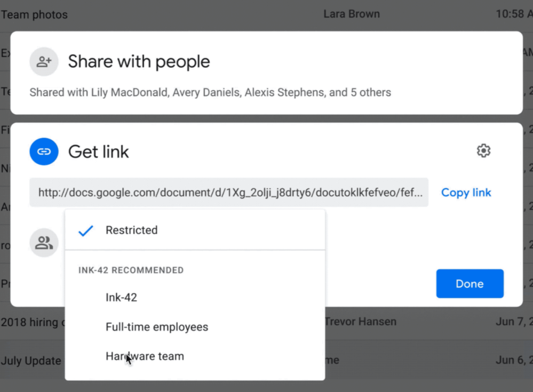The height and width of the screenshot is (392, 533).
Task: Select the checked Restricted access option
Action: tap(131, 230)
